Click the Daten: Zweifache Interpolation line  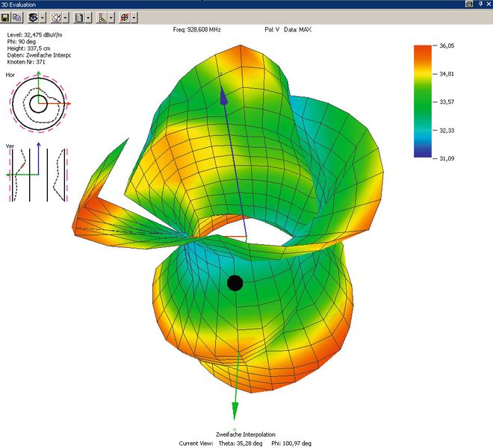click(x=39, y=55)
